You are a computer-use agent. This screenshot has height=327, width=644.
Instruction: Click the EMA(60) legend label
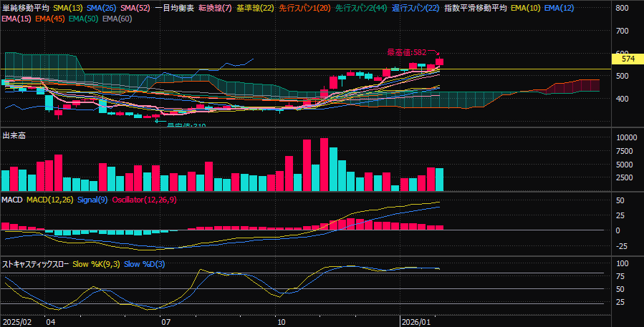click(x=117, y=19)
